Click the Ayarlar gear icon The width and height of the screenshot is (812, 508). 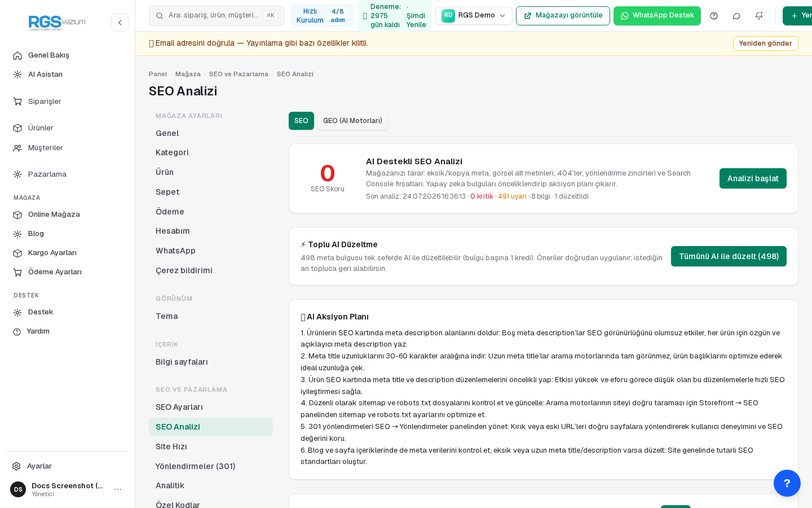coord(16,466)
